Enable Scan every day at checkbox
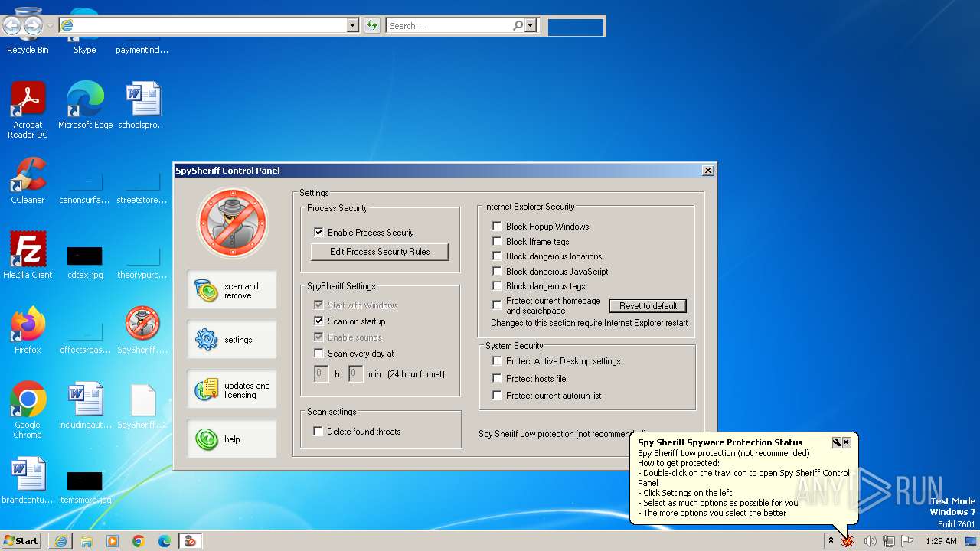 coord(318,354)
